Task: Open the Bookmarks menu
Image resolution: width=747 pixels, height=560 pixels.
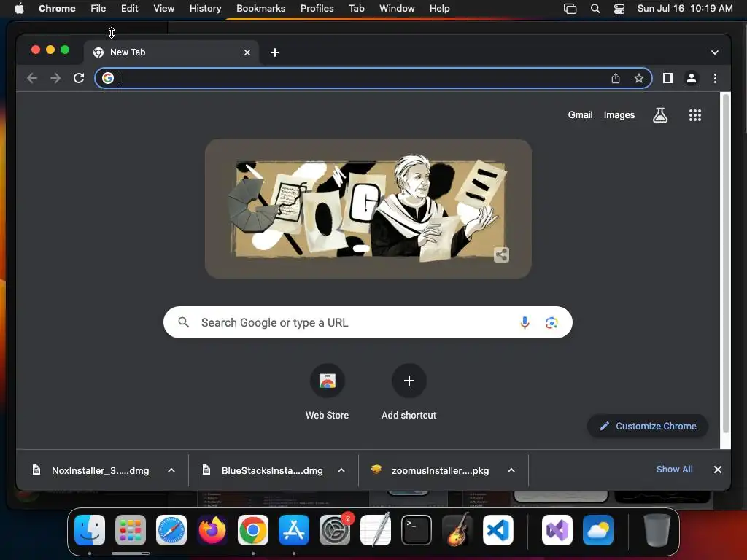Action: tap(260, 9)
